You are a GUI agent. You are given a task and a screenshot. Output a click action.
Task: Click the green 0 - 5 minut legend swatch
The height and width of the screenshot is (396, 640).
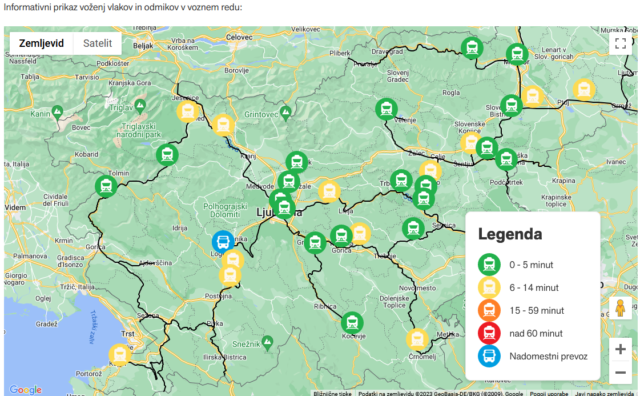point(489,265)
